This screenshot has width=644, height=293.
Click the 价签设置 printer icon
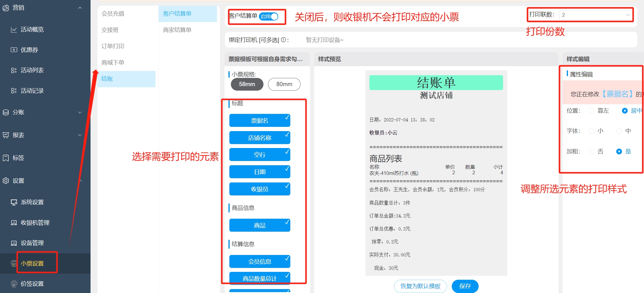click(x=14, y=284)
